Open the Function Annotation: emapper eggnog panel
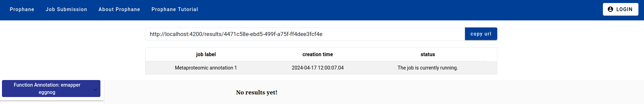644x104 pixels. pyautogui.click(x=47, y=88)
